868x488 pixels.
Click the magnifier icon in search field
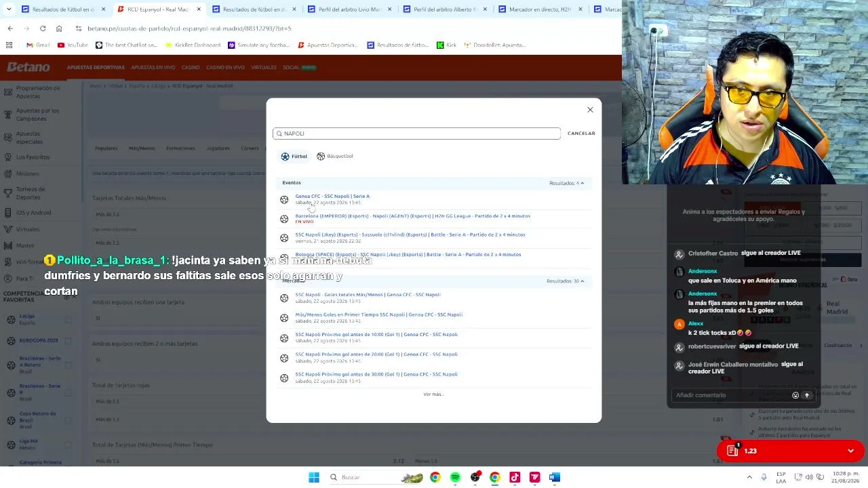pyautogui.click(x=279, y=134)
